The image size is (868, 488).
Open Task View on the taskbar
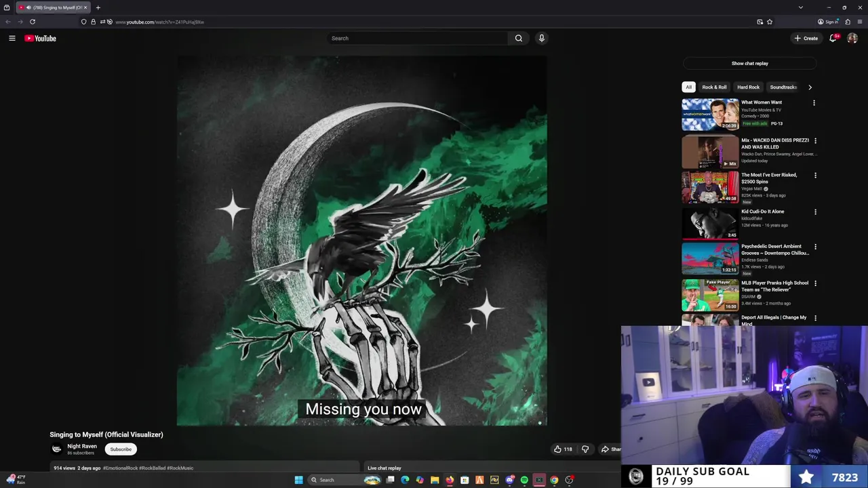pos(390,480)
